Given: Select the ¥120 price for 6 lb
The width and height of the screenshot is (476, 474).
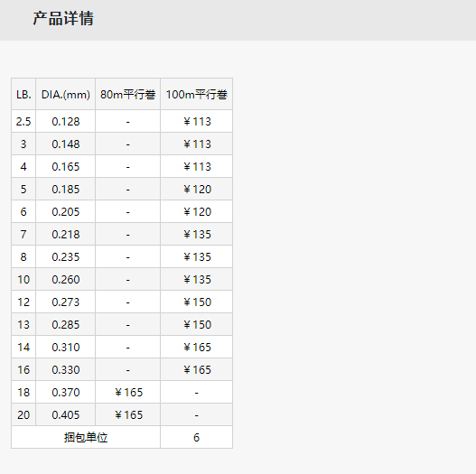Looking at the screenshot, I should point(196,212).
